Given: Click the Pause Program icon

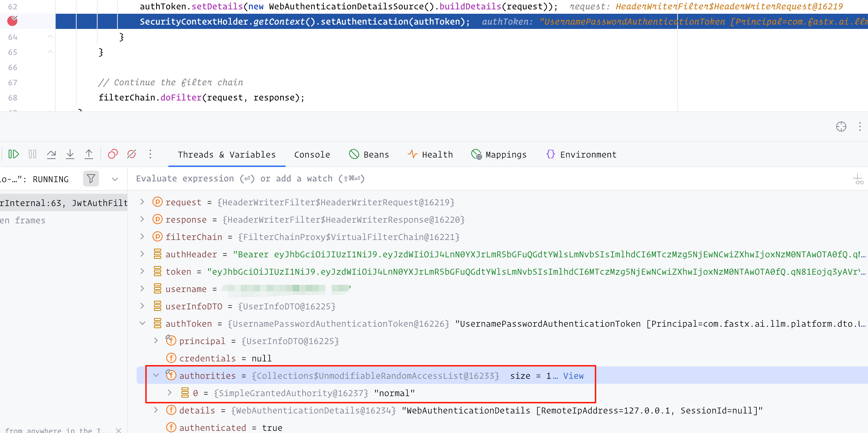Looking at the screenshot, I should (x=33, y=154).
